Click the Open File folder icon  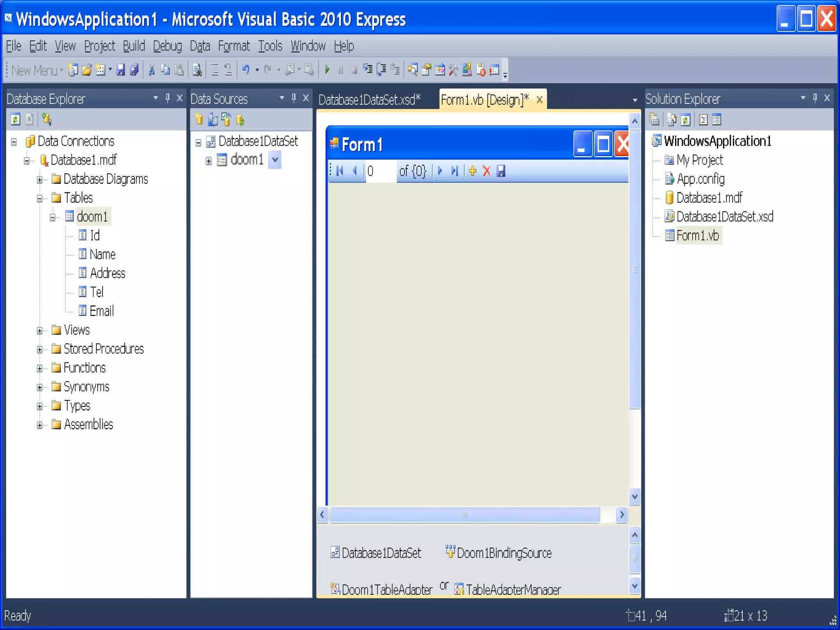pyautogui.click(x=87, y=70)
